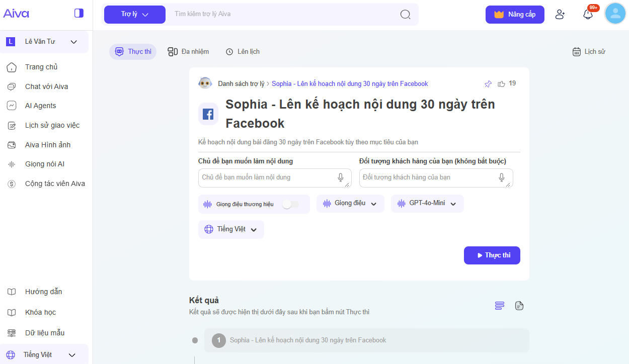Switch to the Lên lịch tab
Viewport: 629px width, 364px height.
[x=243, y=52]
